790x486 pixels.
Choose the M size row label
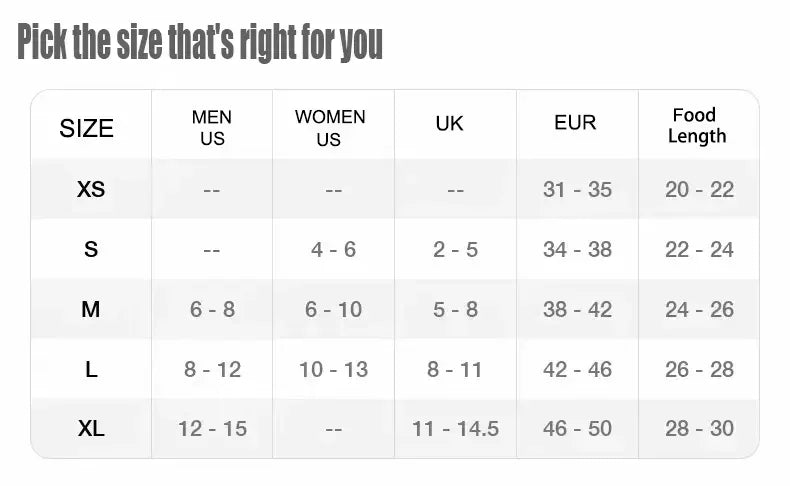pos(91,309)
